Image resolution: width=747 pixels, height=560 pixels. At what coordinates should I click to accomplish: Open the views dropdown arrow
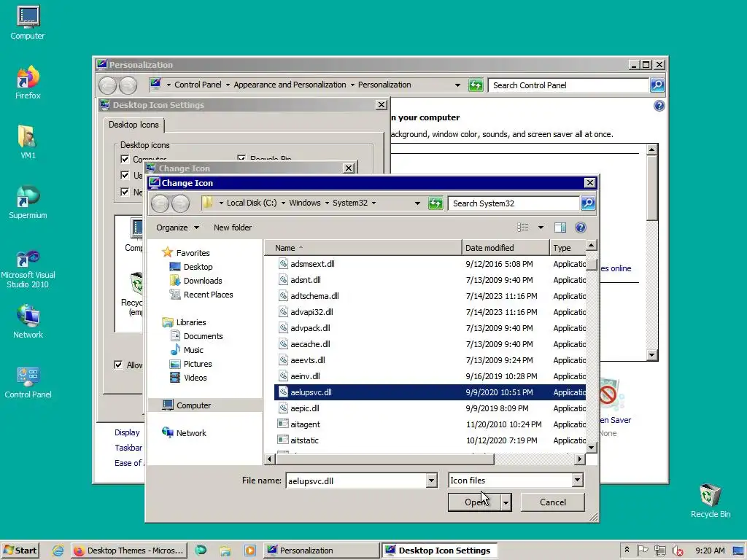point(541,227)
